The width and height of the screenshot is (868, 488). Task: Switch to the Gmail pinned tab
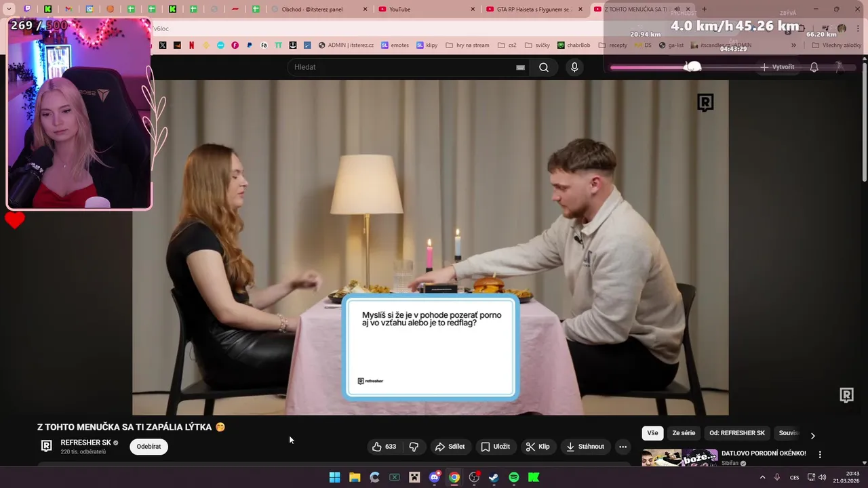point(68,9)
